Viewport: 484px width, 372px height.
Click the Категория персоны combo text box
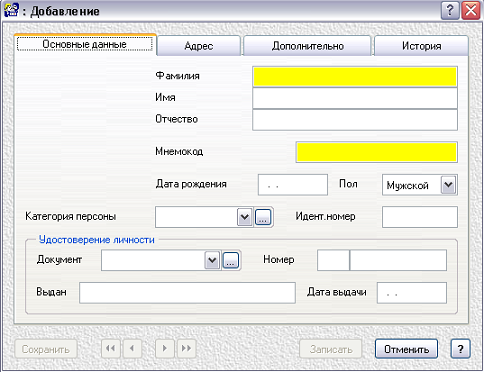(196, 217)
